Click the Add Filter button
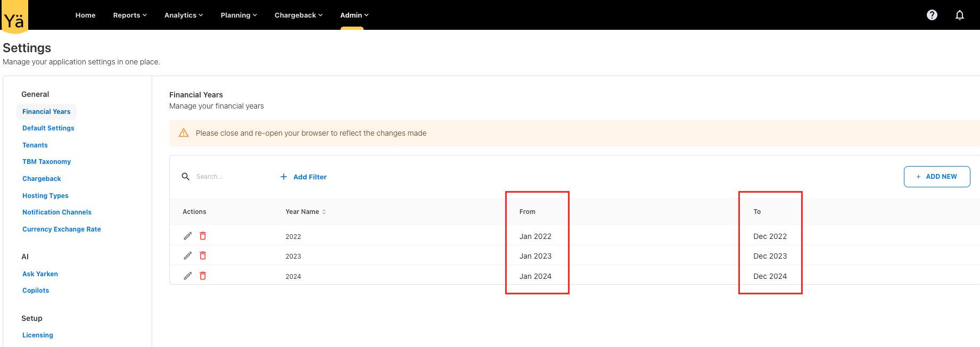 click(303, 177)
